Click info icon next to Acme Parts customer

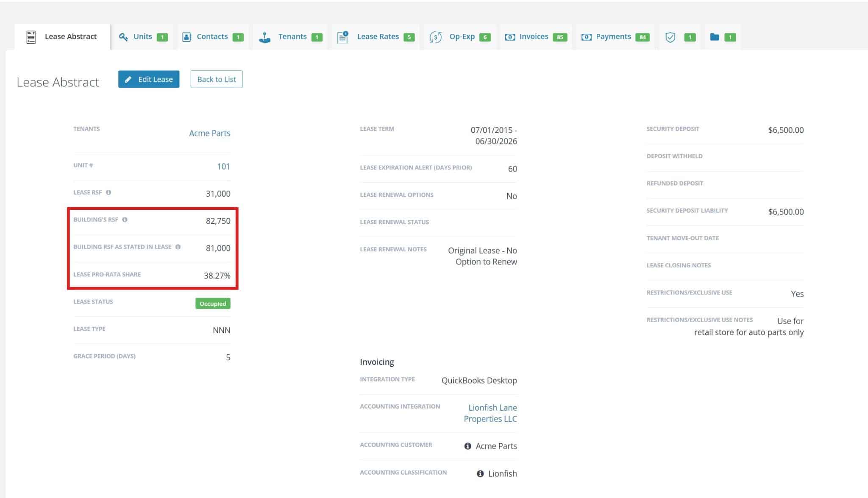[x=467, y=446]
